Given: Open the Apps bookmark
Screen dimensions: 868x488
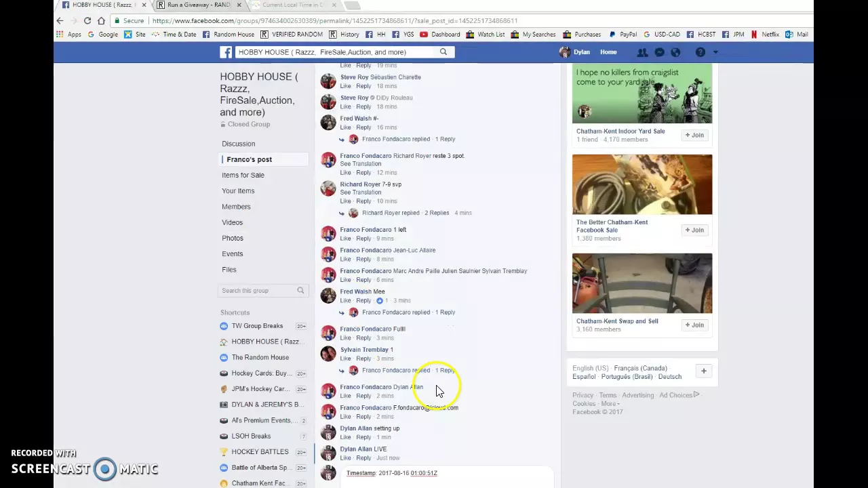Looking at the screenshot, I should pos(69,35).
